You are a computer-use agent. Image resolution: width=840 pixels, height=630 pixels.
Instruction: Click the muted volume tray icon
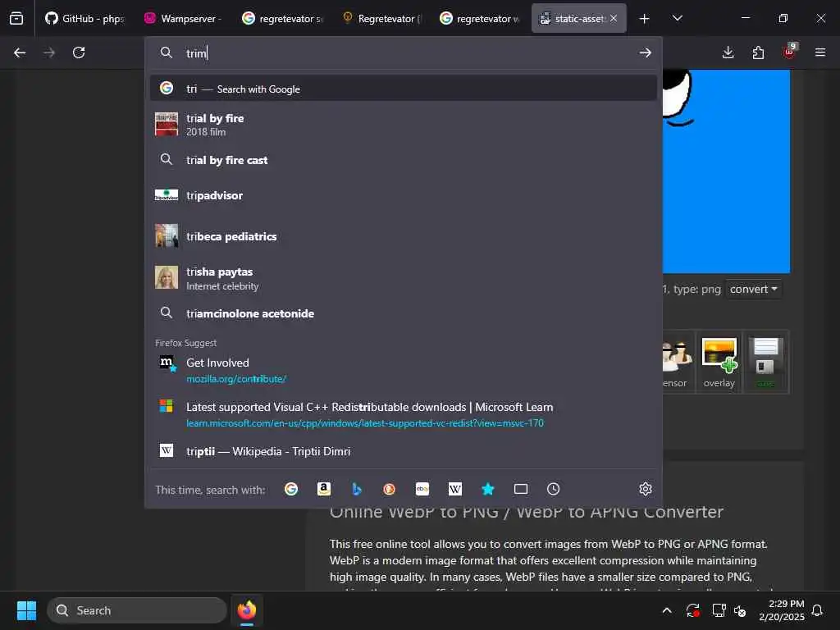(x=741, y=610)
